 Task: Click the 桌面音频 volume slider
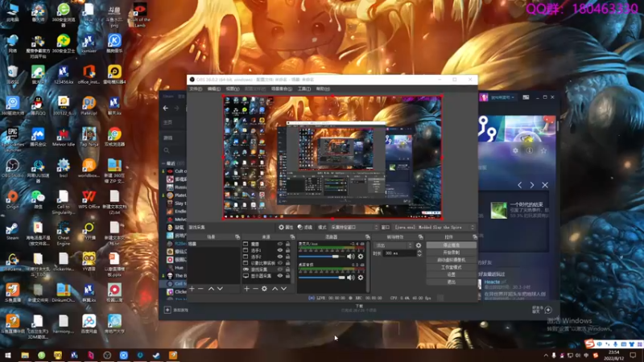[321, 278]
